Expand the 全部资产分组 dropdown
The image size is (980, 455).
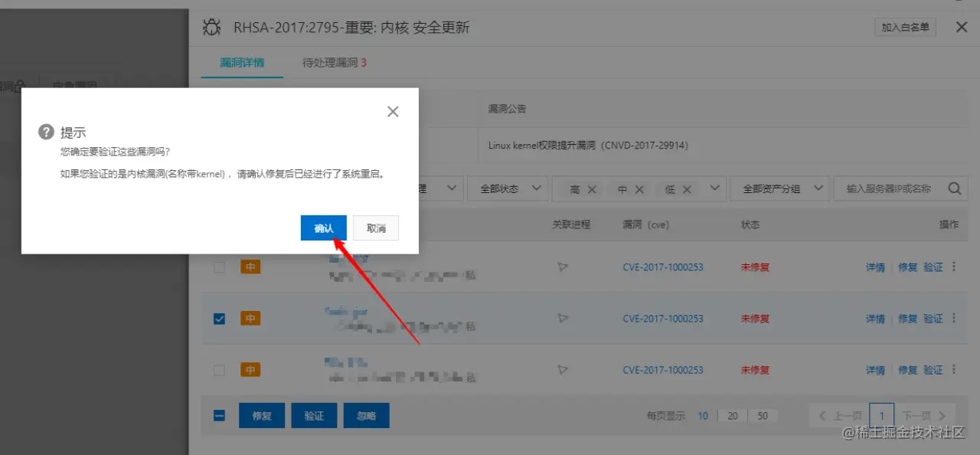780,188
